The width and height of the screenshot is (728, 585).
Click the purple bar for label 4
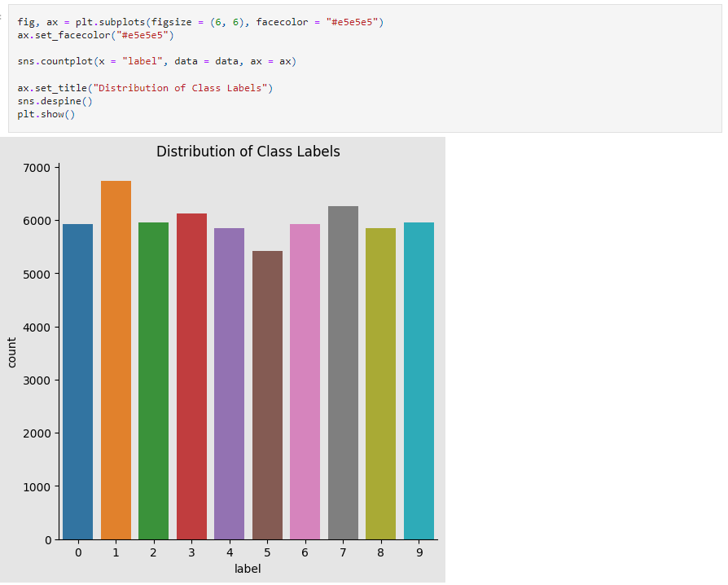(x=229, y=383)
